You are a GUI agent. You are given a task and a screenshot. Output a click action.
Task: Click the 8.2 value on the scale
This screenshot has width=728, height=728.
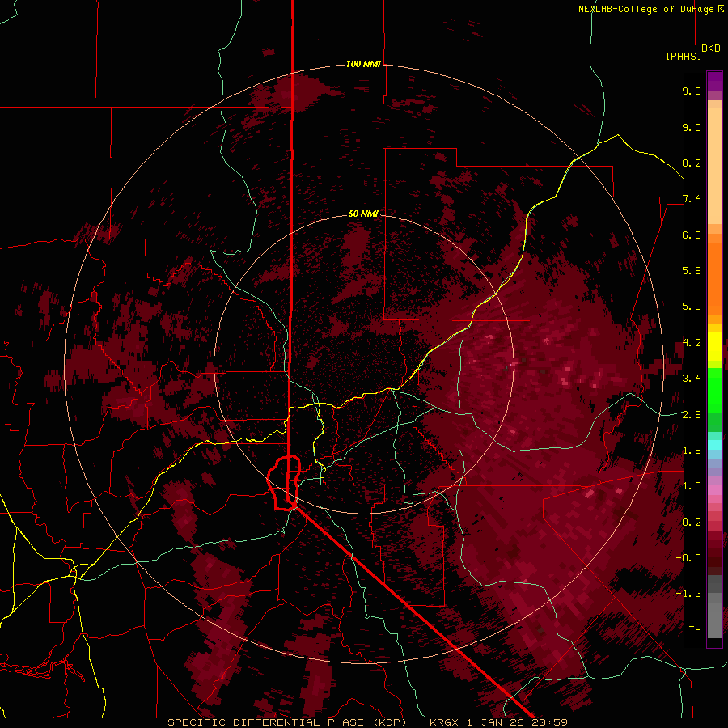click(x=692, y=163)
